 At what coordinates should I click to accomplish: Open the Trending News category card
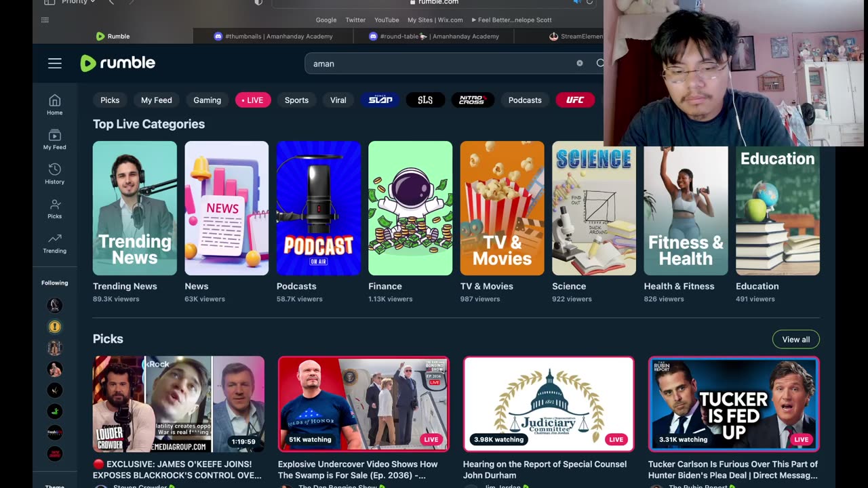[135, 208]
